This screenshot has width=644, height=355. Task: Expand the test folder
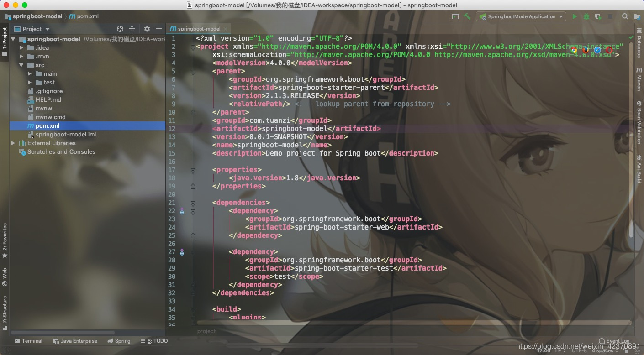(x=30, y=83)
